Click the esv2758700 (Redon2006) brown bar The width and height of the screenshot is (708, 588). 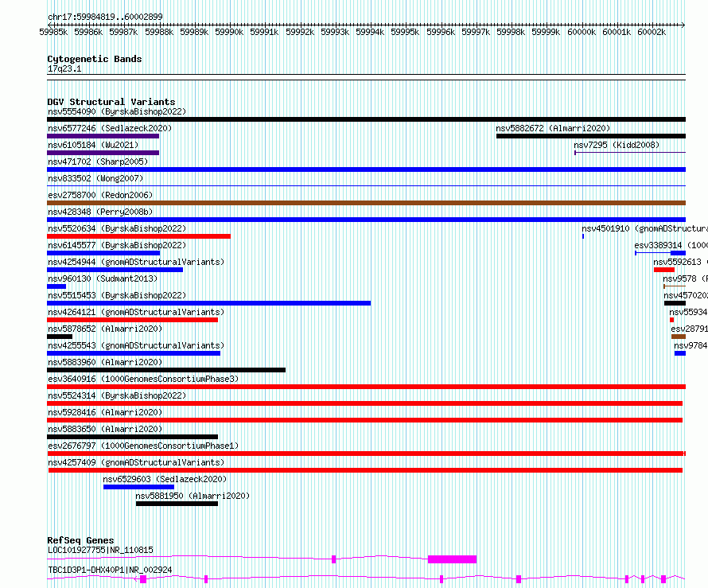(366, 203)
